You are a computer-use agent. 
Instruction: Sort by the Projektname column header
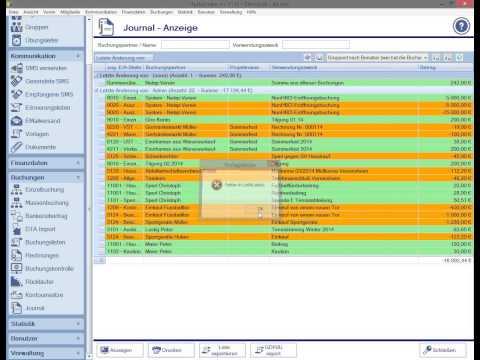[x=248, y=68]
